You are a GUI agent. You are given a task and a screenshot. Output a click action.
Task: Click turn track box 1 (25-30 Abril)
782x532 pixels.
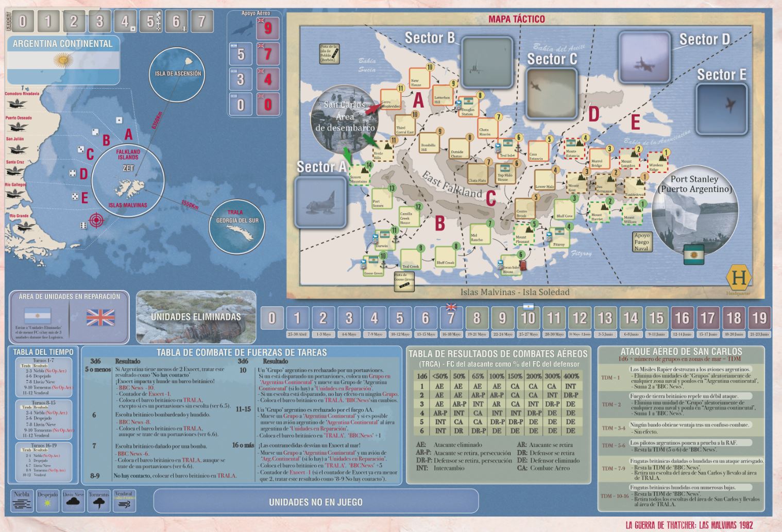point(297,318)
